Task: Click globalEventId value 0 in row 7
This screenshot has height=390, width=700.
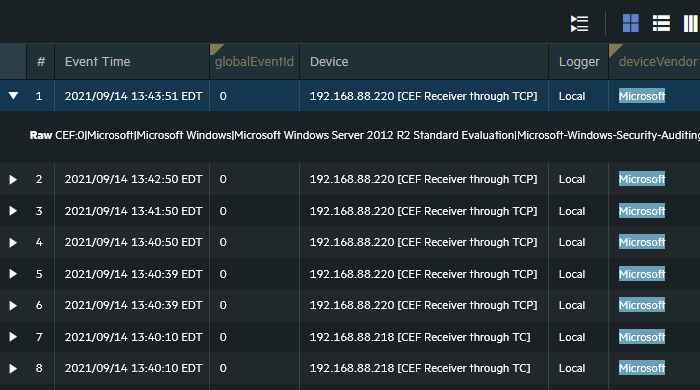Action: (x=223, y=337)
